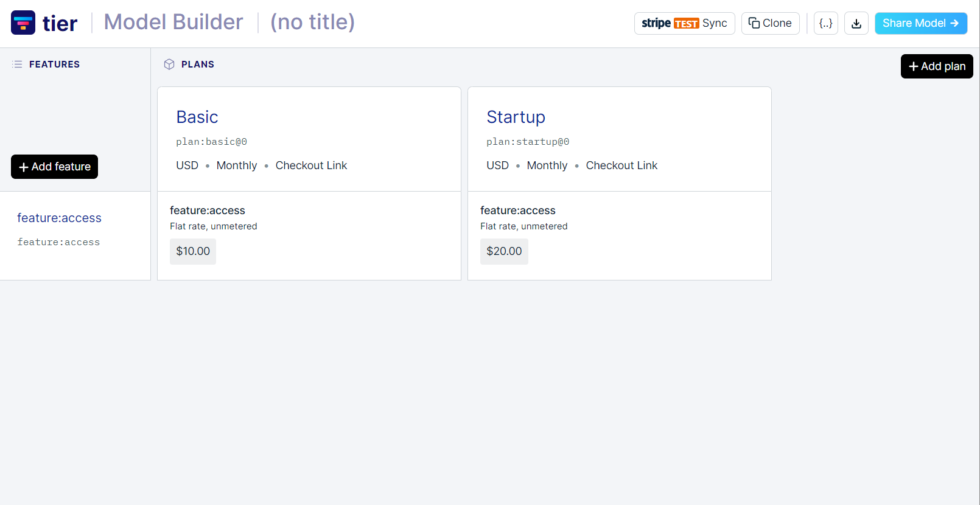
Task: Select the feature:access feature in sidebar
Action: [59, 218]
